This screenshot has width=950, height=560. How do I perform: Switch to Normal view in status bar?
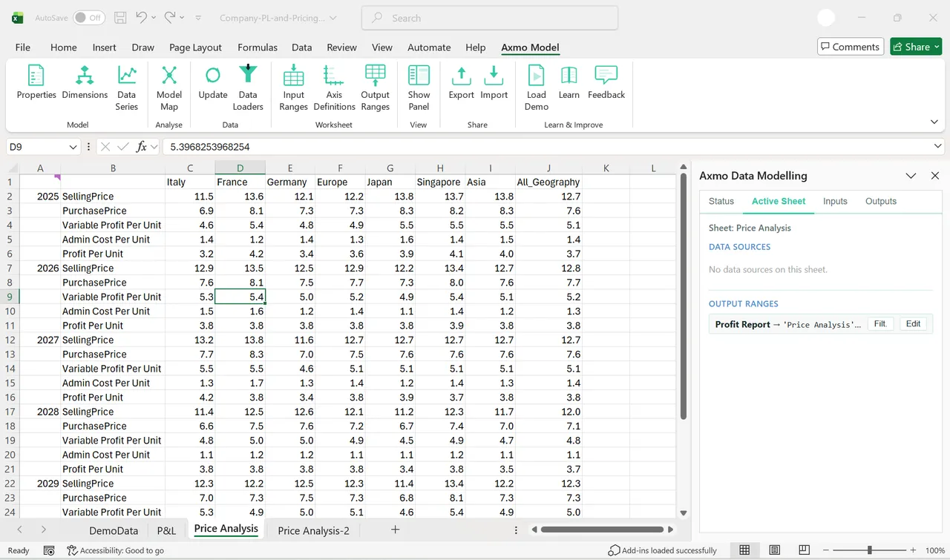click(x=744, y=550)
